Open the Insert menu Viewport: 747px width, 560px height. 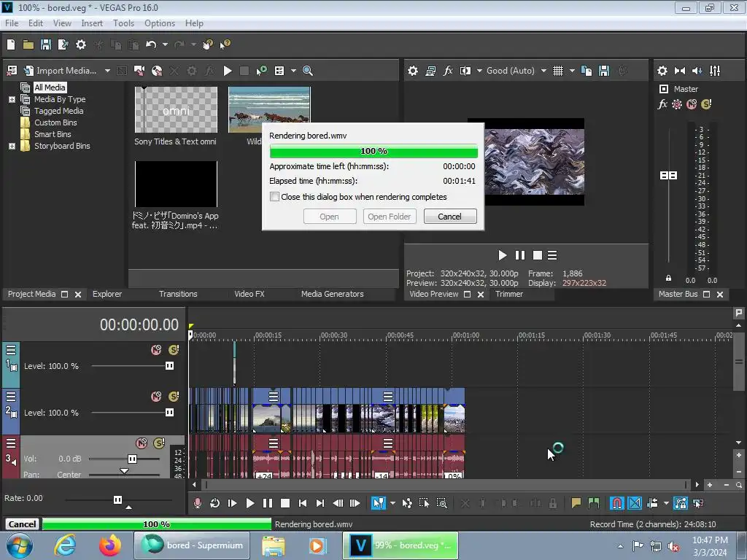[92, 23]
